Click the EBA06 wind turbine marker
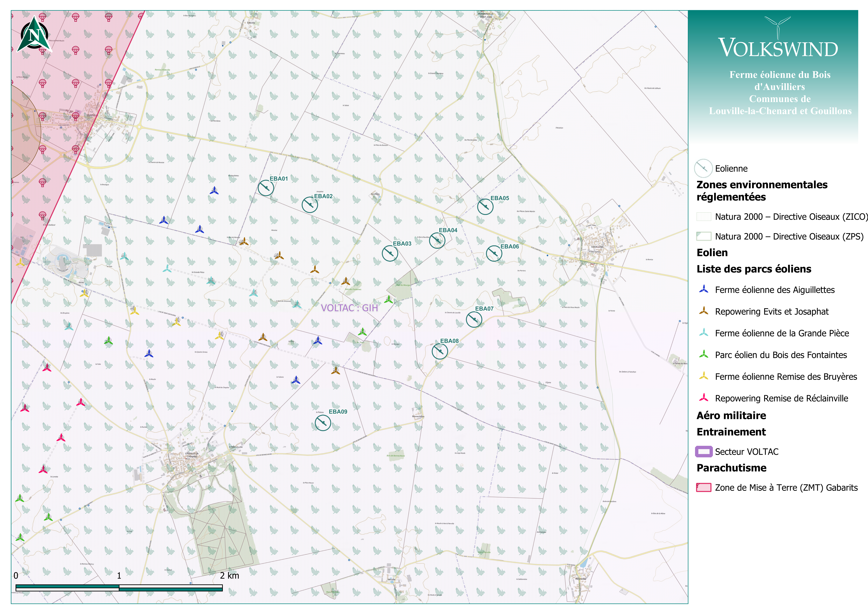868x614 pixels. pos(494,253)
